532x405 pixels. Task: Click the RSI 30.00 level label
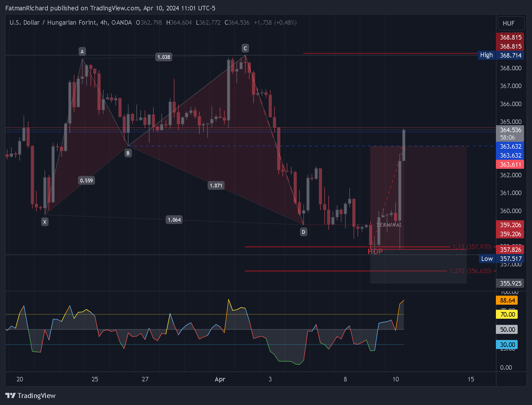pos(507,345)
